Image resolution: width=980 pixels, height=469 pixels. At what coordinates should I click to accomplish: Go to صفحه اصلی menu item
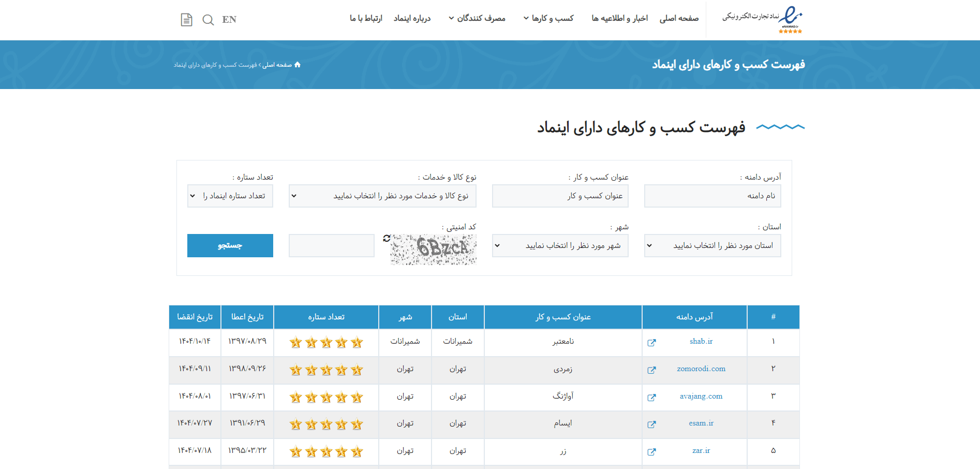[x=679, y=18]
